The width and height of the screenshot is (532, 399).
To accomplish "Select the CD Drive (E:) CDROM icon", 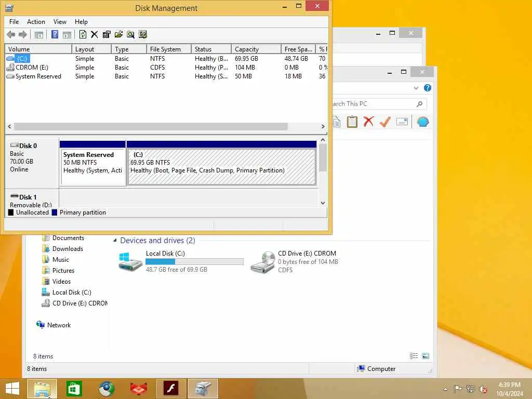I will click(x=263, y=262).
